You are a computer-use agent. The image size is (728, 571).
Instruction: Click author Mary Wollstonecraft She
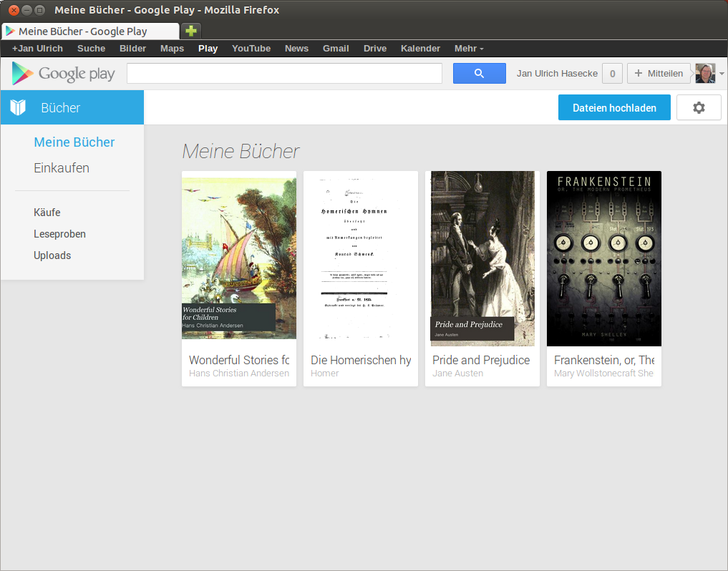pyautogui.click(x=603, y=374)
